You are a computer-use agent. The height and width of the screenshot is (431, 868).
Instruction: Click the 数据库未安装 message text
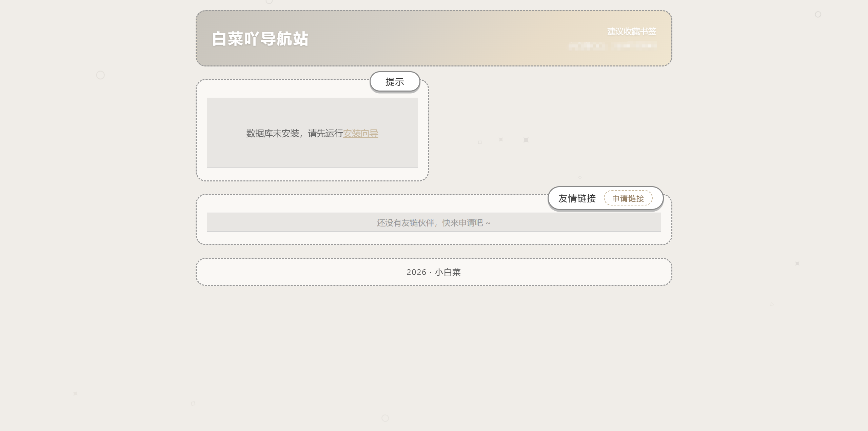tap(312, 133)
